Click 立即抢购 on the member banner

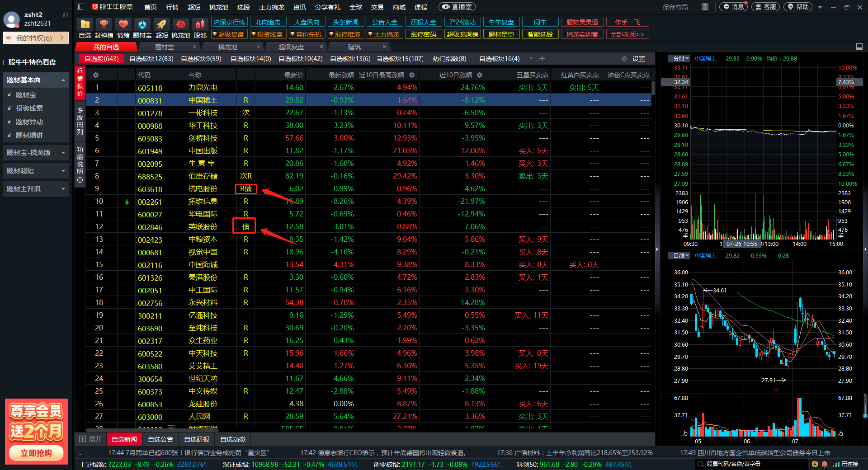tap(36, 453)
